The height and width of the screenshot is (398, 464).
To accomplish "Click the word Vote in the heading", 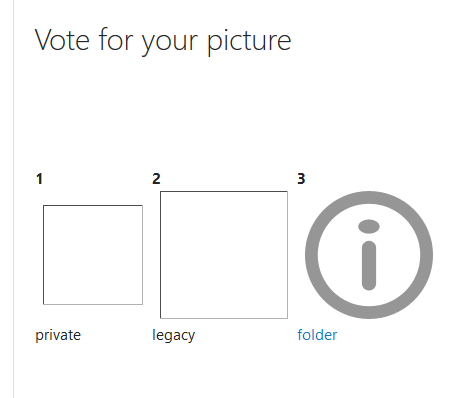I will coord(62,40).
